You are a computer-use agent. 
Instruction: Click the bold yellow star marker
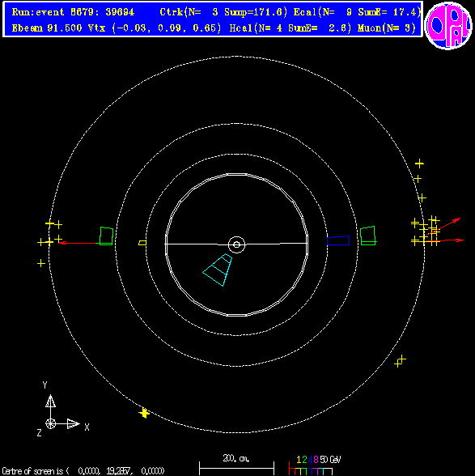144,413
